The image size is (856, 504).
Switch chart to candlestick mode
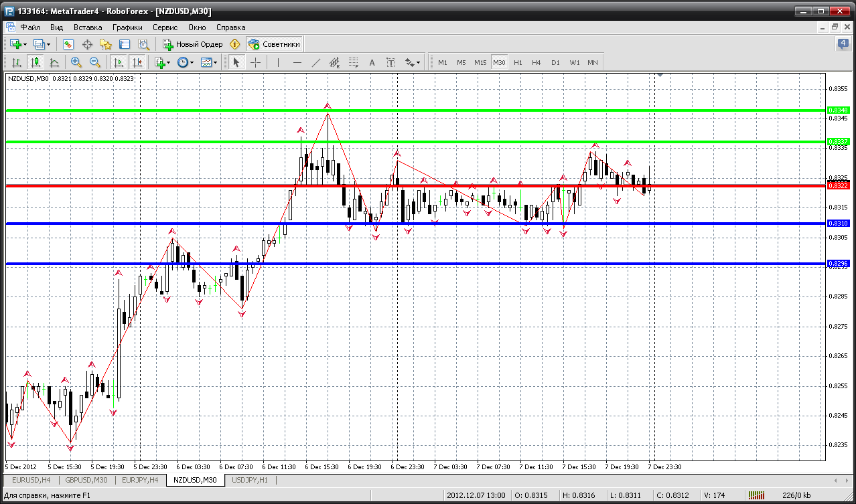[35, 62]
